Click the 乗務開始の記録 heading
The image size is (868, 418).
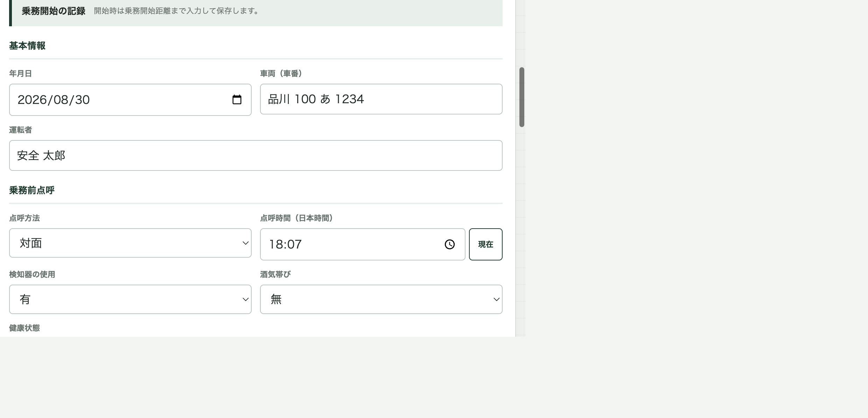[54, 11]
